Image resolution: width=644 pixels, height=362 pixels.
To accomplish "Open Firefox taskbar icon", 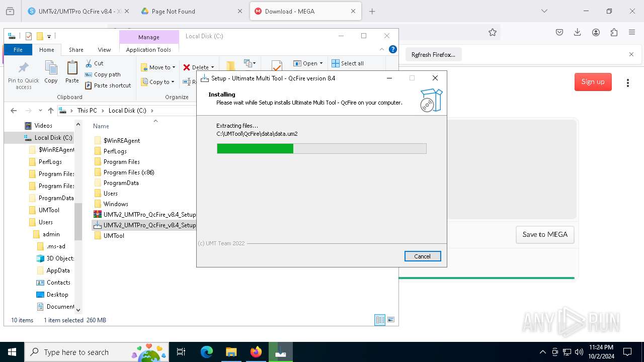I will pos(256,352).
